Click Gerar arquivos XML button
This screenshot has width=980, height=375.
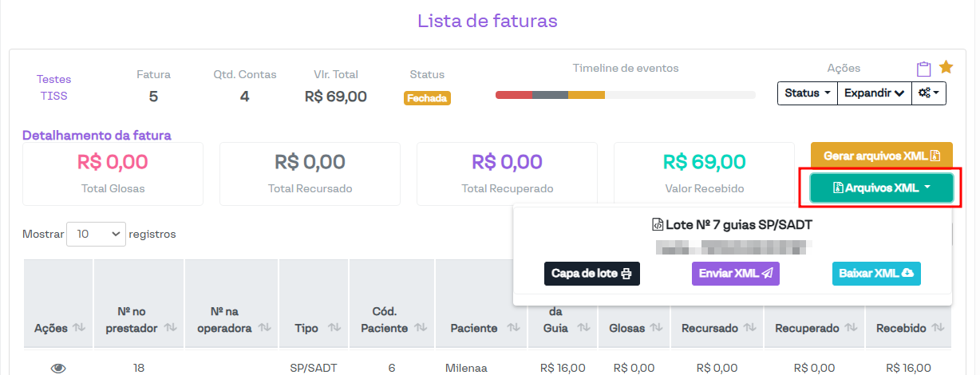click(881, 156)
